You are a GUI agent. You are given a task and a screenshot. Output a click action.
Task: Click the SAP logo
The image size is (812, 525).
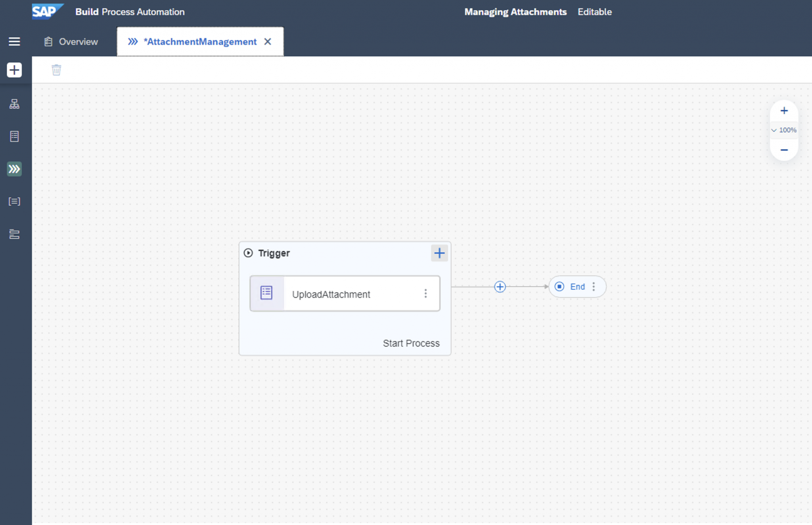tap(46, 12)
